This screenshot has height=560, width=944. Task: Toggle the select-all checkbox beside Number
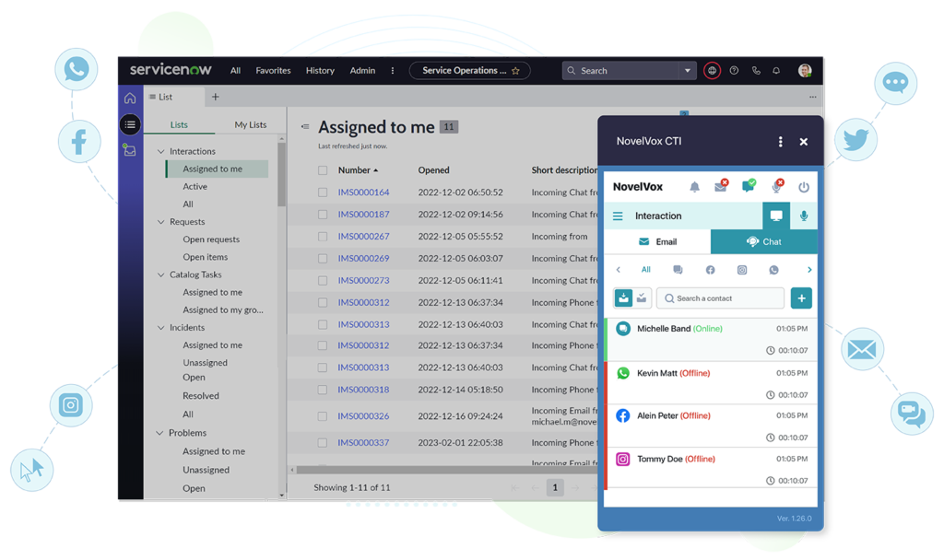(323, 170)
